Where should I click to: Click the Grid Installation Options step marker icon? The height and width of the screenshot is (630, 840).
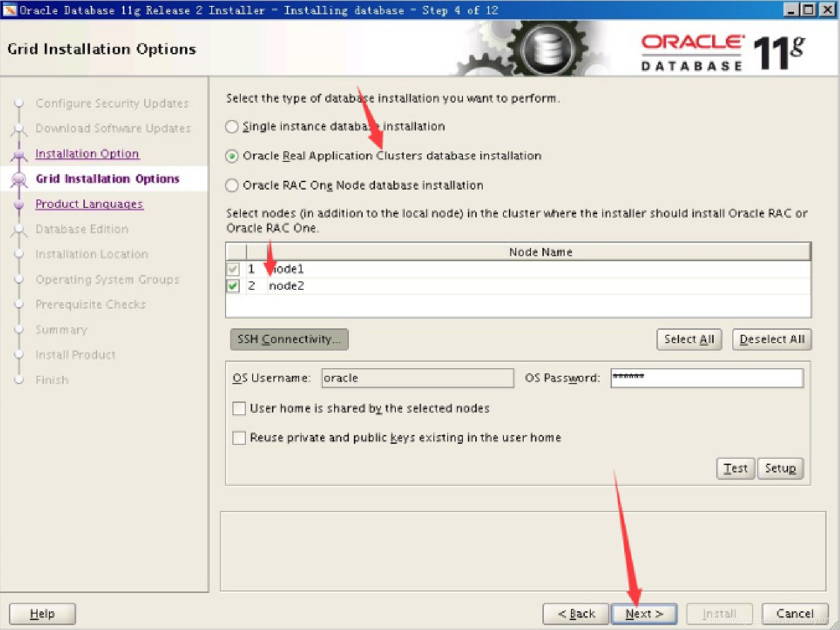19,179
